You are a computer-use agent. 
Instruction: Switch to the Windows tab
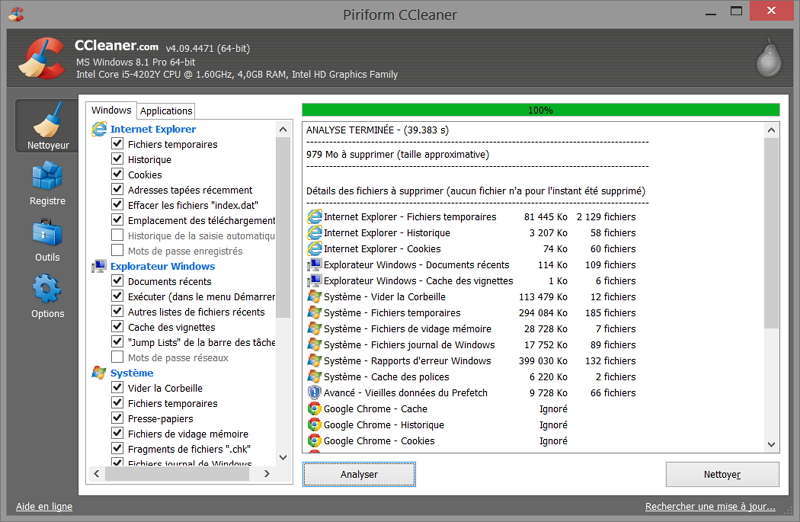click(x=111, y=110)
